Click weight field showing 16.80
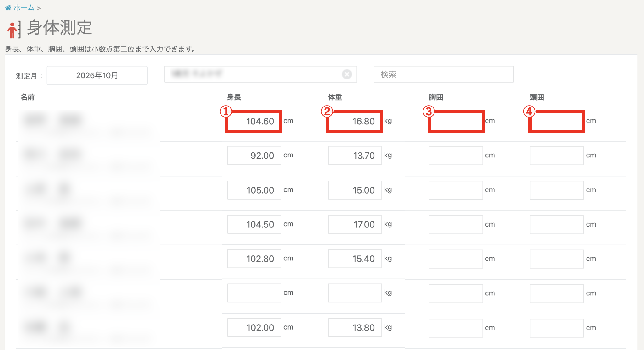 click(354, 121)
